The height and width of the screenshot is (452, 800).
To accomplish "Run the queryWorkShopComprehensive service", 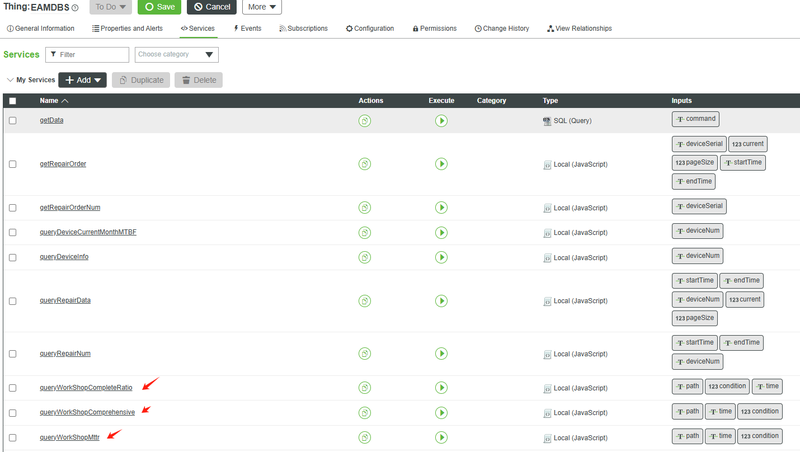I will pyautogui.click(x=441, y=413).
